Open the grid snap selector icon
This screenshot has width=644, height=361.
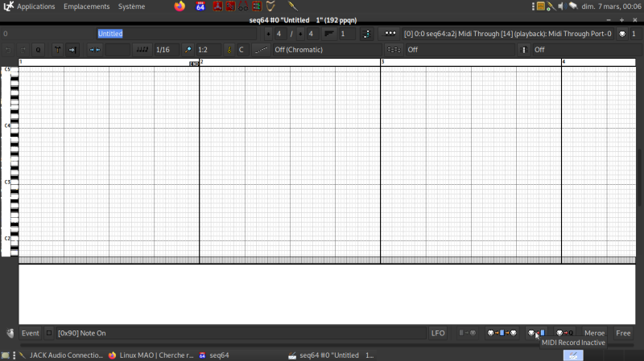(94, 50)
